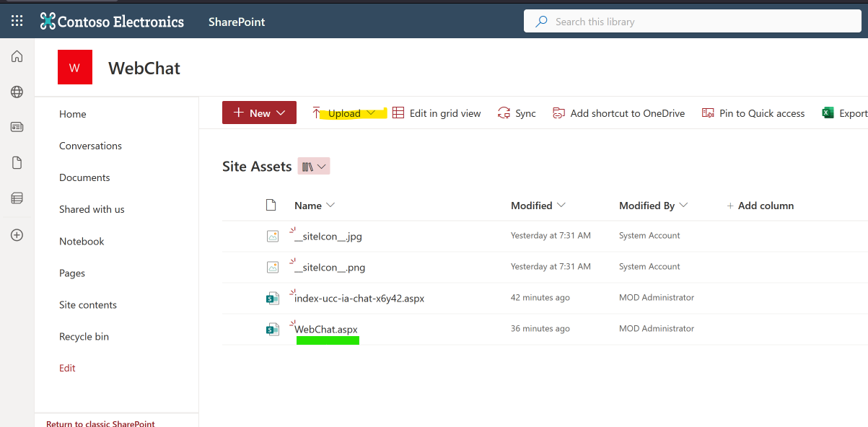Image resolution: width=868 pixels, height=427 pixels.
Task: Open My files page icon
Action: click(x=17, y=163)
